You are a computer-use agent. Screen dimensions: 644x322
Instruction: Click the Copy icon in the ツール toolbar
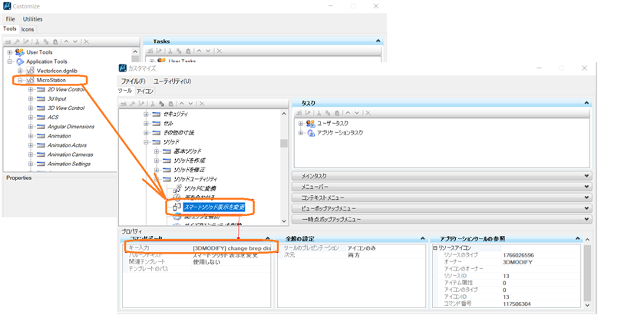(161, 104)
